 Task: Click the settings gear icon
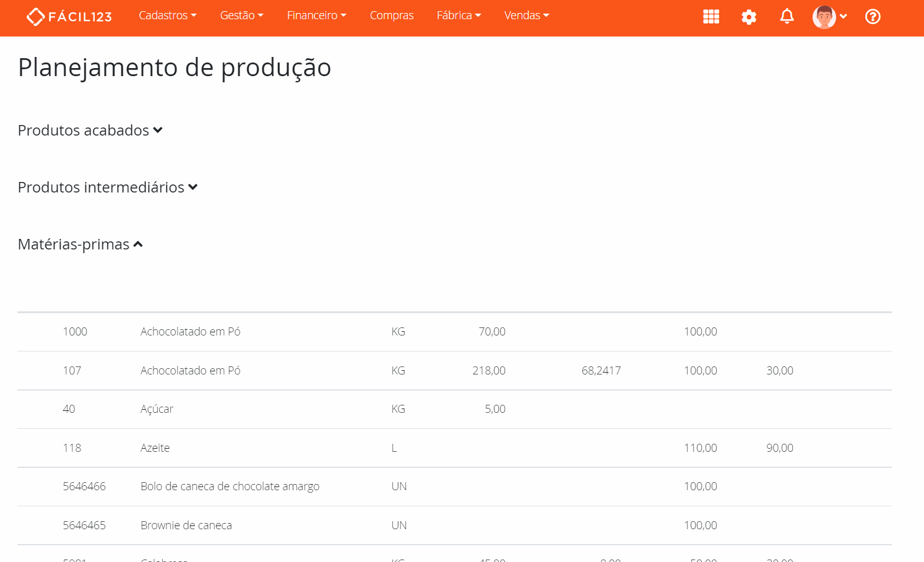(749, 17)
